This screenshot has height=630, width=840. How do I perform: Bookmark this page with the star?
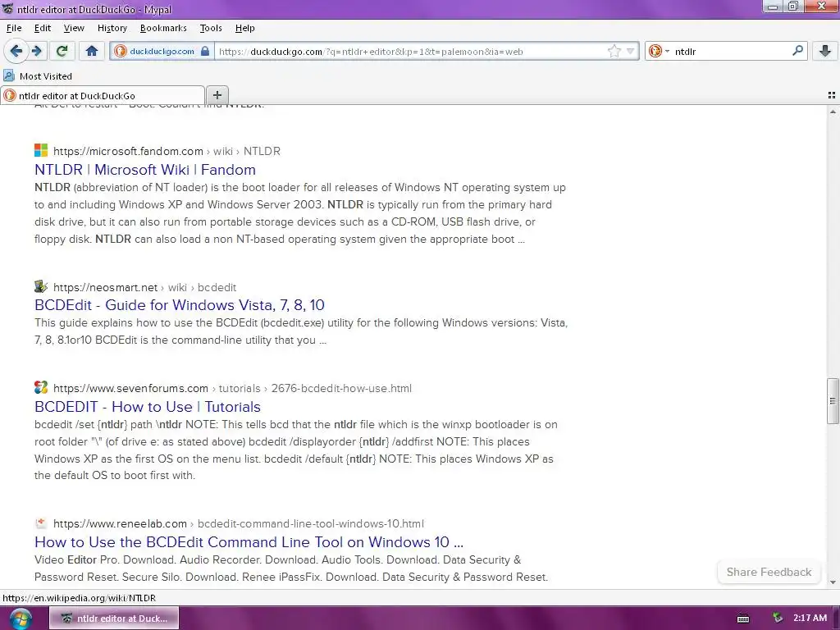tap(614, 52)
